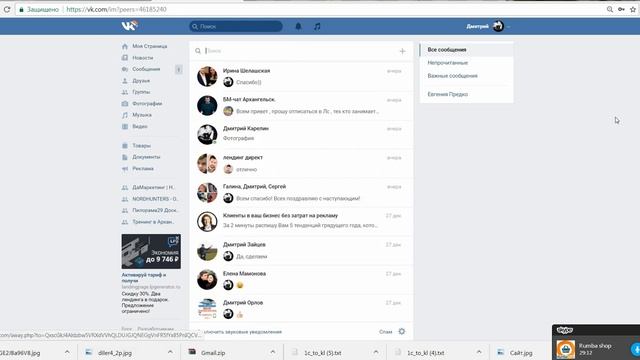
Task: Expand menu arrow for 1c_to_kl (5).txt download
Action: coord(376,352)
